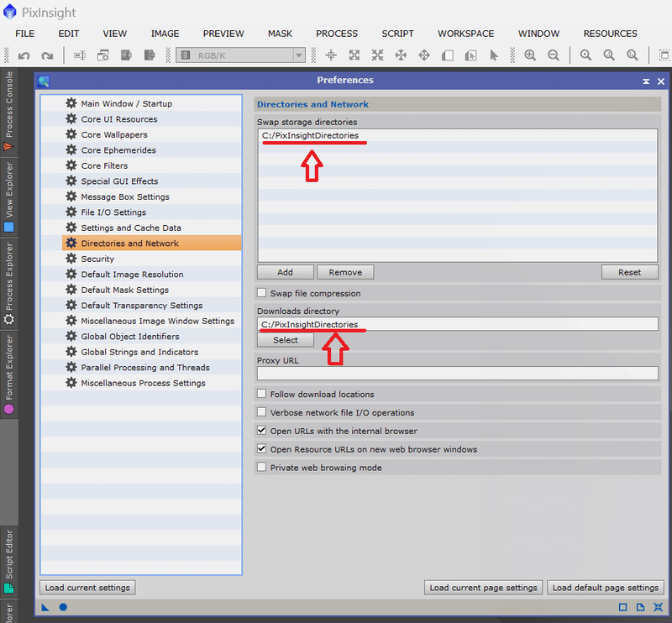Click the page-with-pointer toolbar icon
The width and height of the screenshot is (672, 623).
click(x=470, y=55)
